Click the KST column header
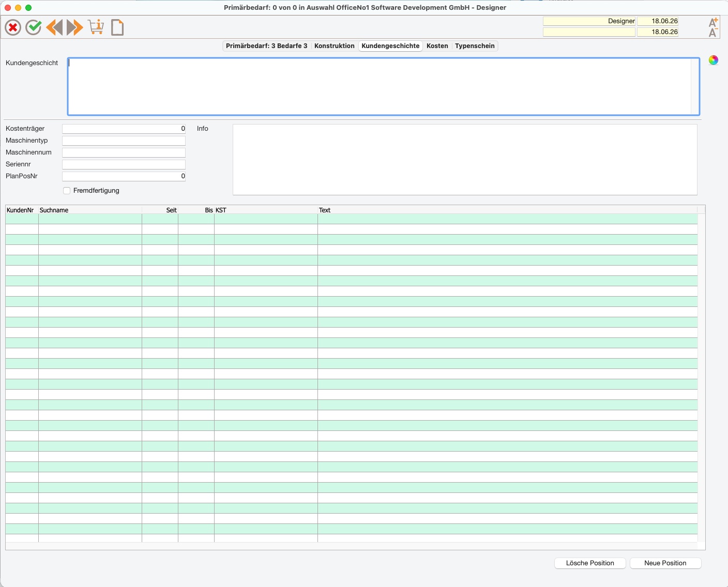728x587 pixels. point(266,210)
